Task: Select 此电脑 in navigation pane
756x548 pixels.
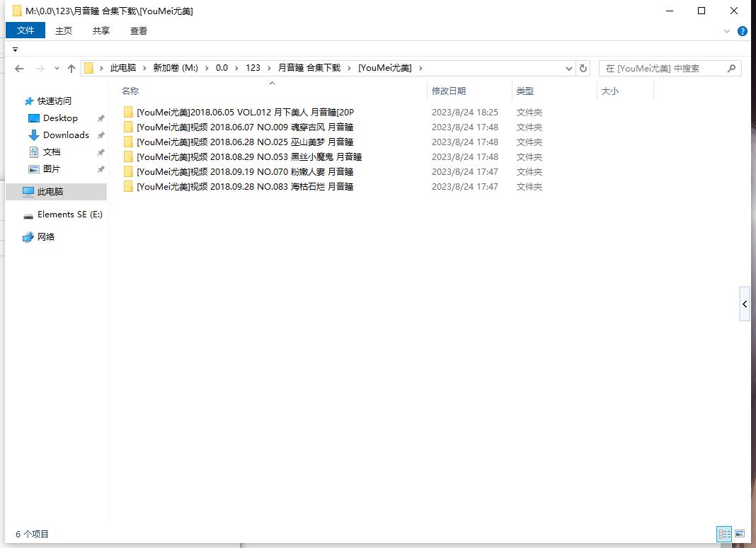Action: [x=56, y=191]
